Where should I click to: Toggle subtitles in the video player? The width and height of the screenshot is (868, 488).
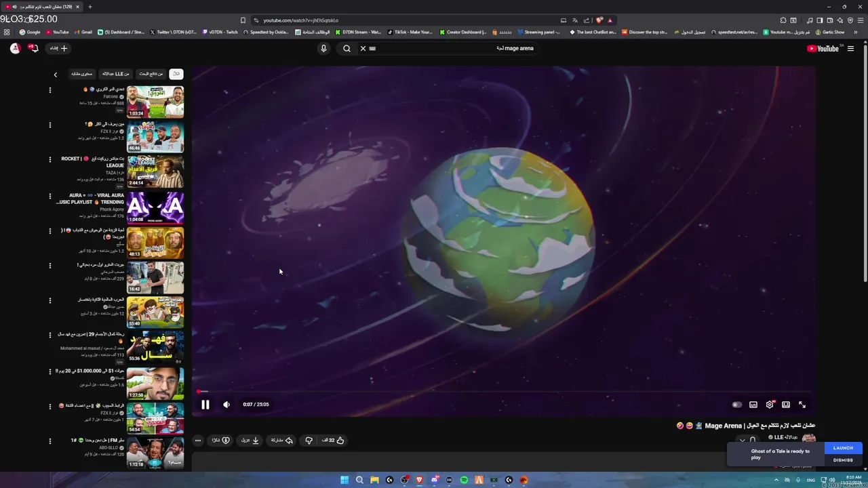753,405
